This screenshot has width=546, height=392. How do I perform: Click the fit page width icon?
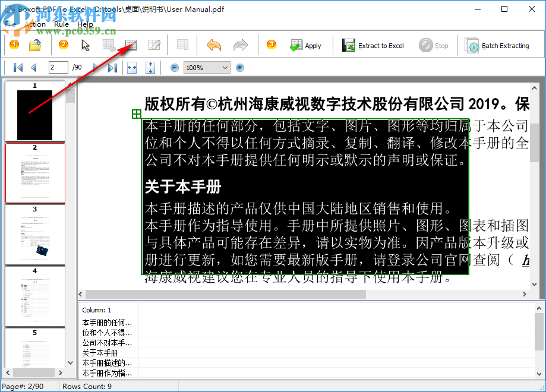[132, 67]
